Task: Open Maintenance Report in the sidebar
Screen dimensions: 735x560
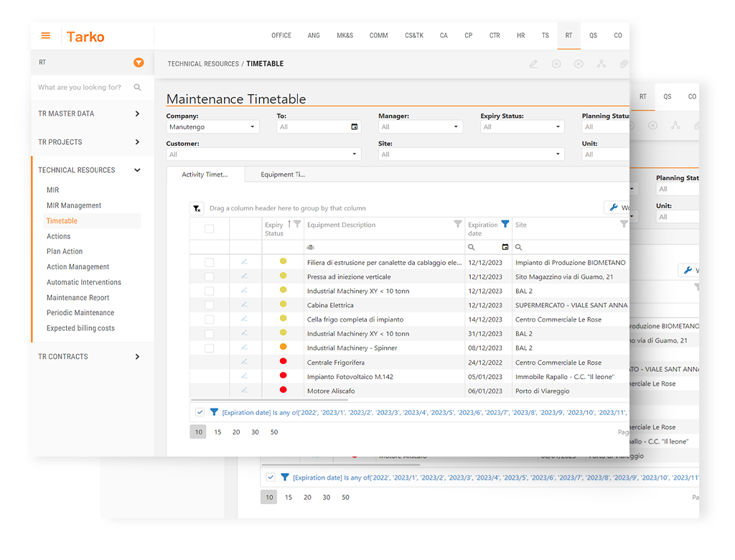Action: [78, 297]
